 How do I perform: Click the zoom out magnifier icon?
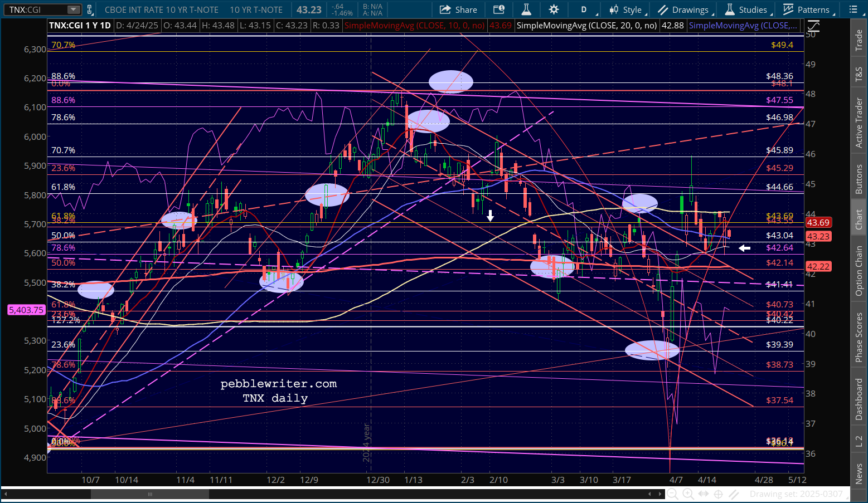[673, 494]
